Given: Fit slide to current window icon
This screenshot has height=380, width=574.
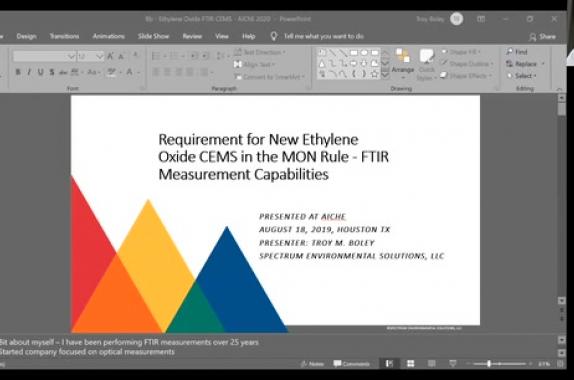Looking at the screenshot, I should point(560,364).
